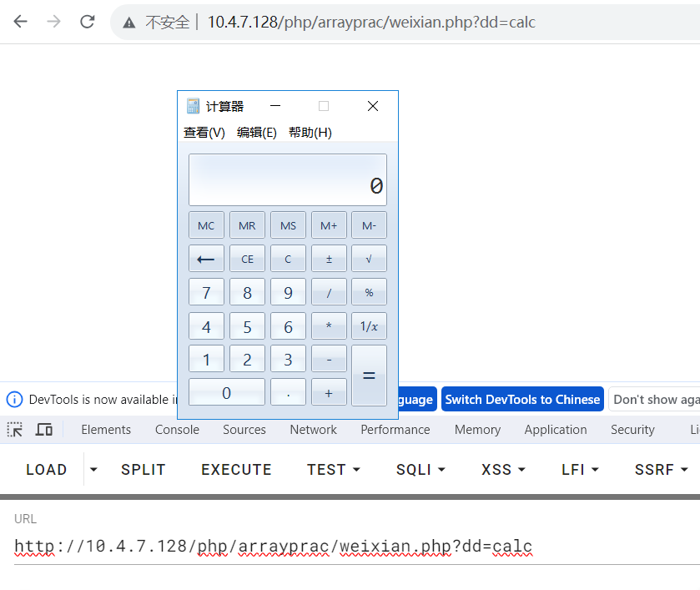
Task: Click calculator digit 9
Action: click(x=288, y=292)
